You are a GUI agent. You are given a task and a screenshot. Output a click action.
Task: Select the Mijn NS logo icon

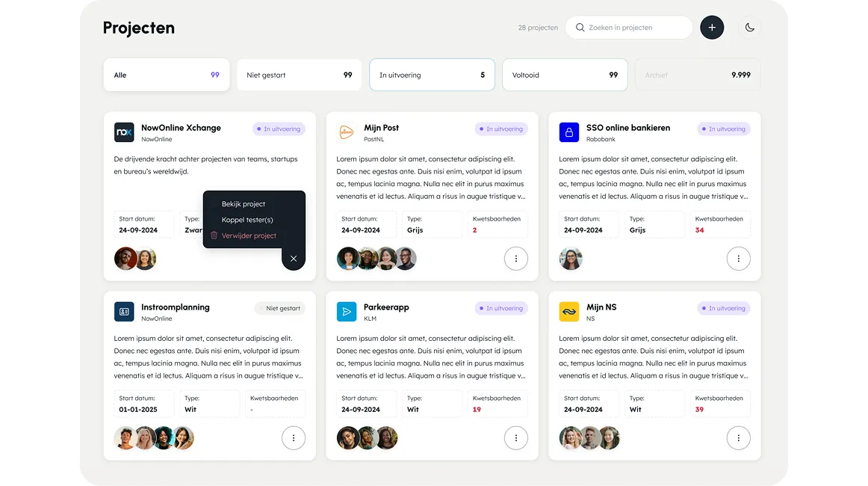[x=568, y=311]
